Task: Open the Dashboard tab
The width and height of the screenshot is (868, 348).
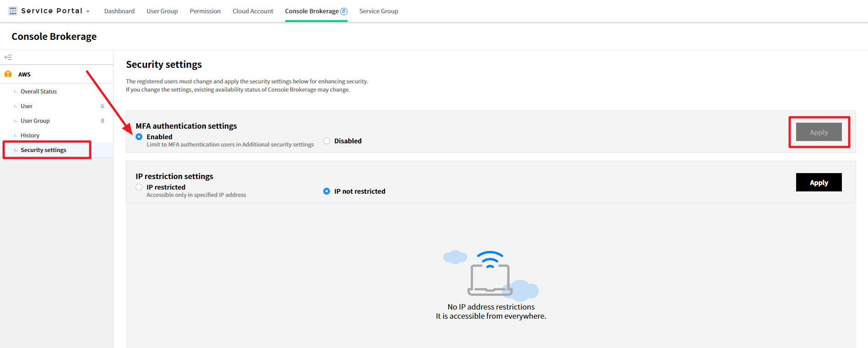Action: click(119, 11)
